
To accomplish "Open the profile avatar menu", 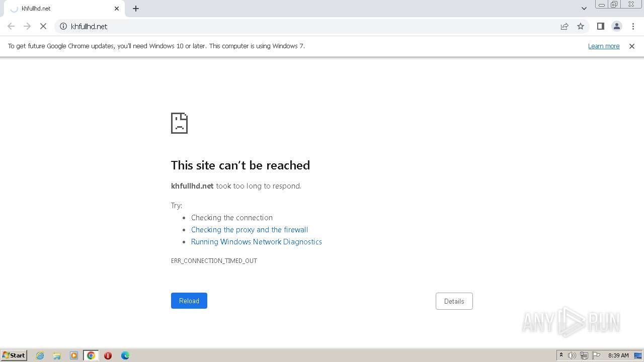I will 617,26.
